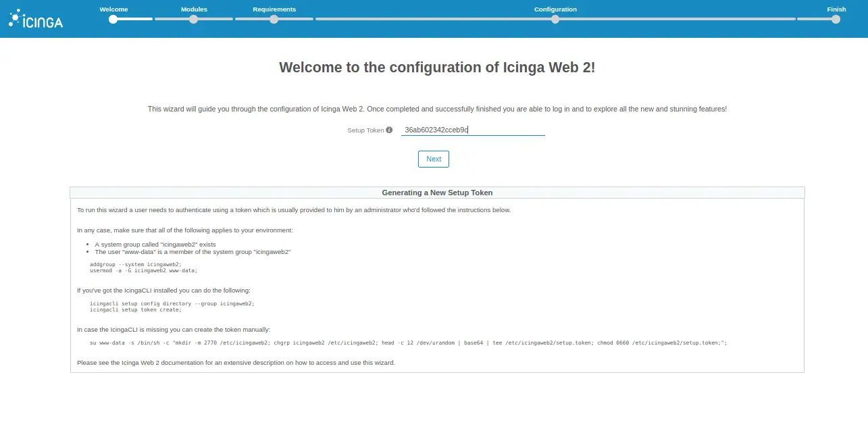Click the "su www-data -s /bin/sh" command line
The image size is (868, 427).
tap(408, 343)
